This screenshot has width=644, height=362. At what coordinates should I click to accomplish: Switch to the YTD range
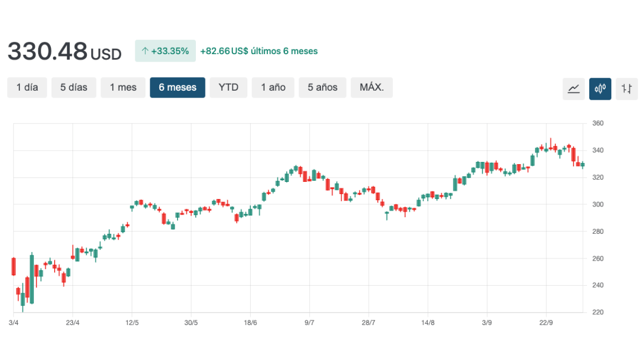coord(228,87)
